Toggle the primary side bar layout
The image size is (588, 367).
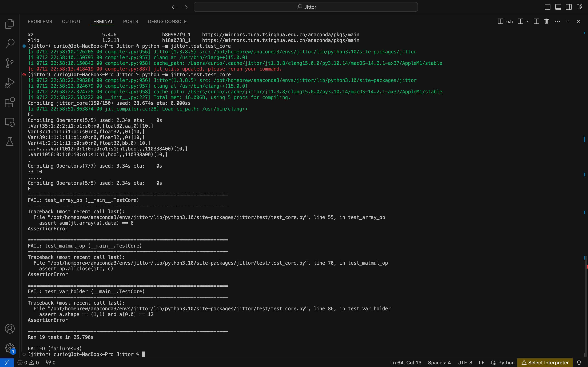547,7
